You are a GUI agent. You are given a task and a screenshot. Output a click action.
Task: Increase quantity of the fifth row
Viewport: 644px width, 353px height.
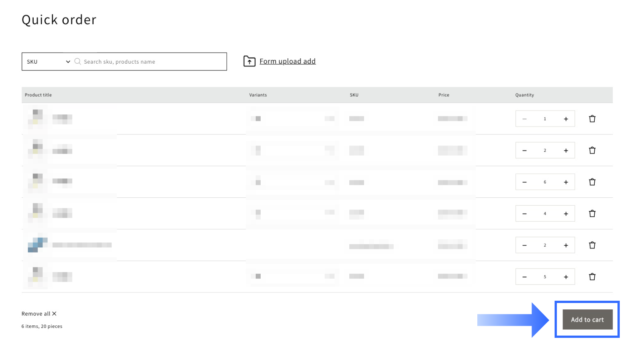566,245
